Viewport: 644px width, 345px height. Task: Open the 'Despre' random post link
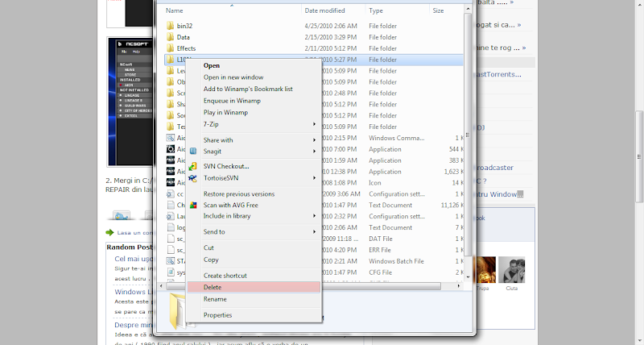tap(134, 326)
